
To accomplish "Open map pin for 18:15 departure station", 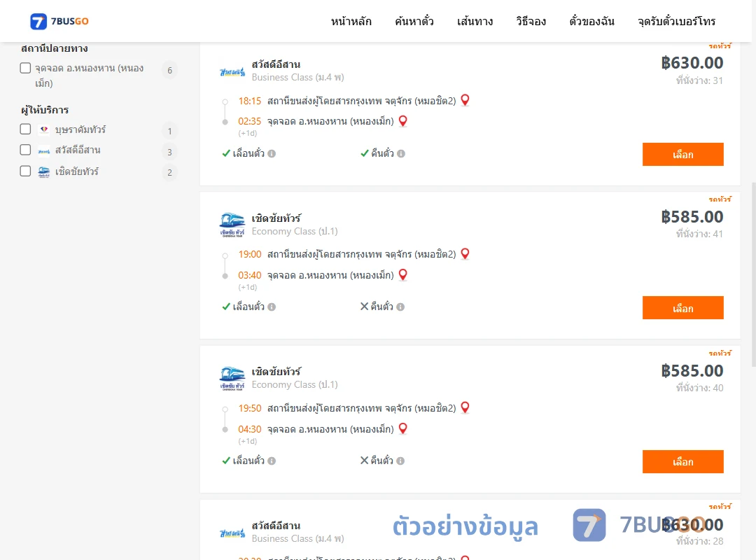I will click(465, 100).
